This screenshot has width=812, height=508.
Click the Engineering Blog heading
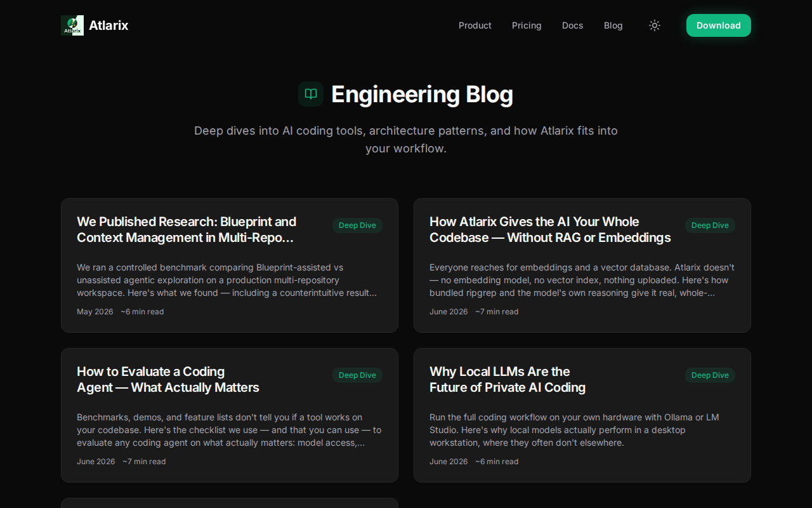point(422,94)
